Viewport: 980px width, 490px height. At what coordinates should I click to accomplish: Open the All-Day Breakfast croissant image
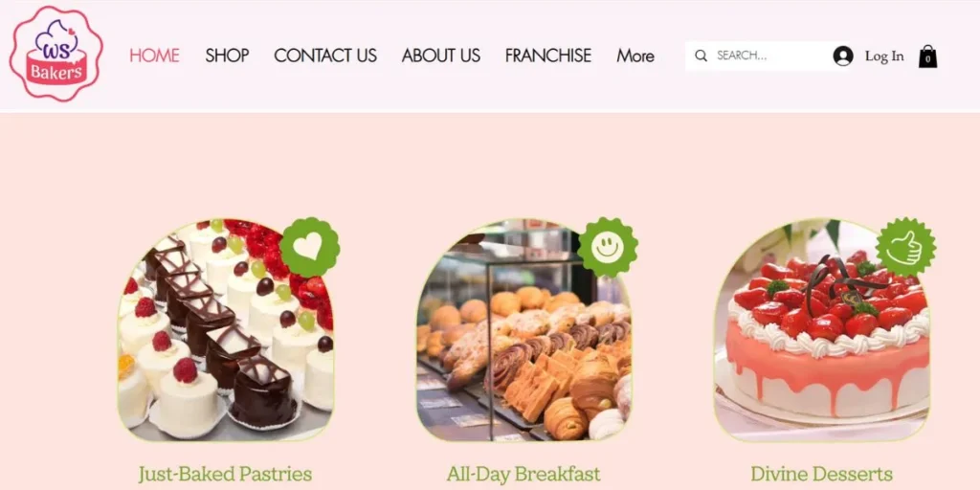pos(523,330)
